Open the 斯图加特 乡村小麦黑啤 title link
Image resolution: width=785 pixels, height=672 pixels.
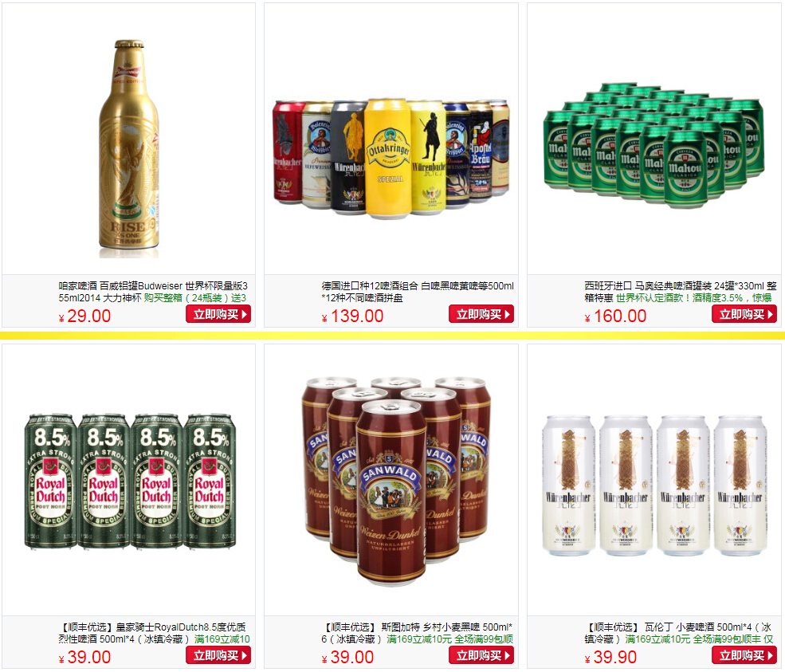(x=417, y=633)
